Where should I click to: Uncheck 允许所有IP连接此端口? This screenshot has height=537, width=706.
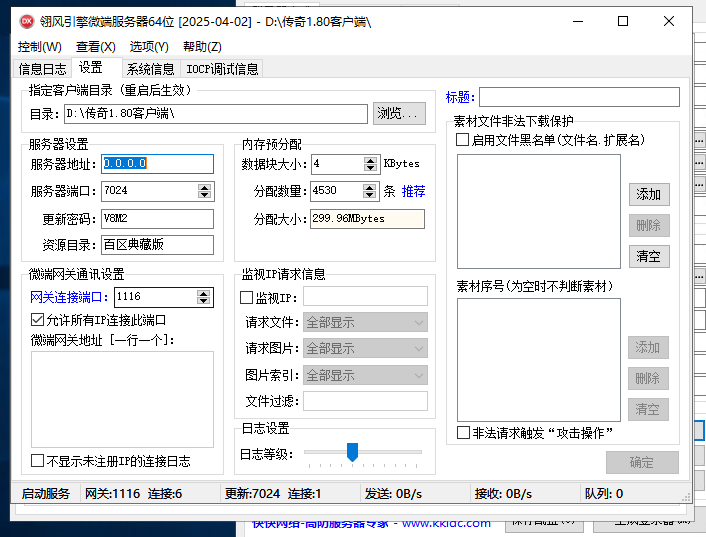coord(37,320)
